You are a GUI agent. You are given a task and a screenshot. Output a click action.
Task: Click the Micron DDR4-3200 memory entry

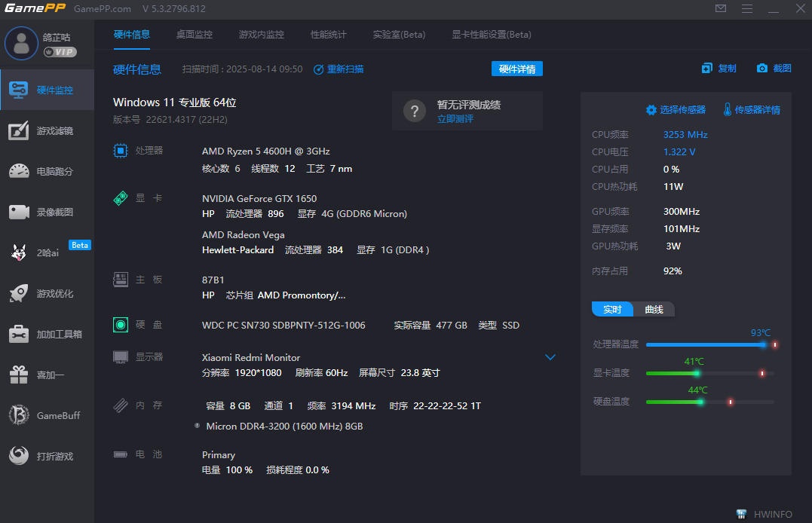click(x=284, y=427)
